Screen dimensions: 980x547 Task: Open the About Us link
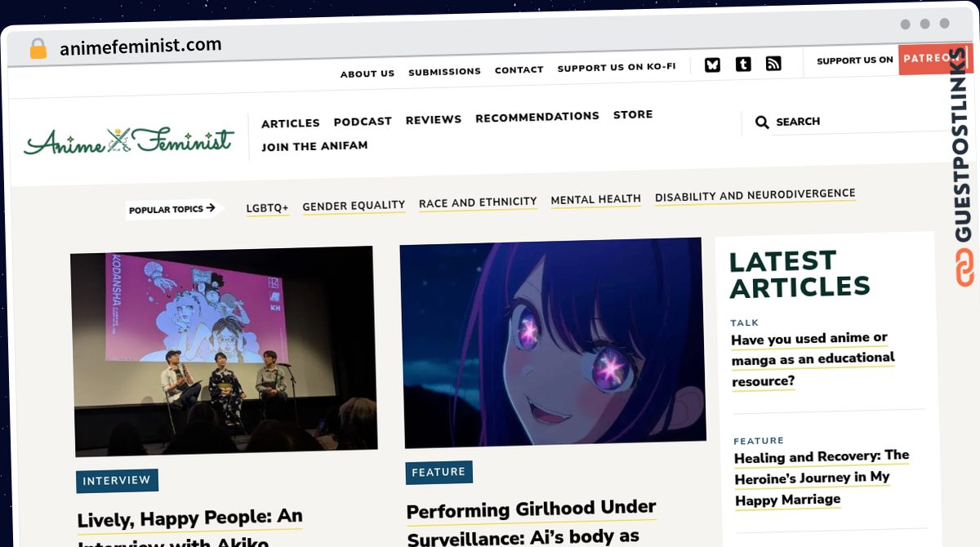pyautogui.click(x=367, y=73)
